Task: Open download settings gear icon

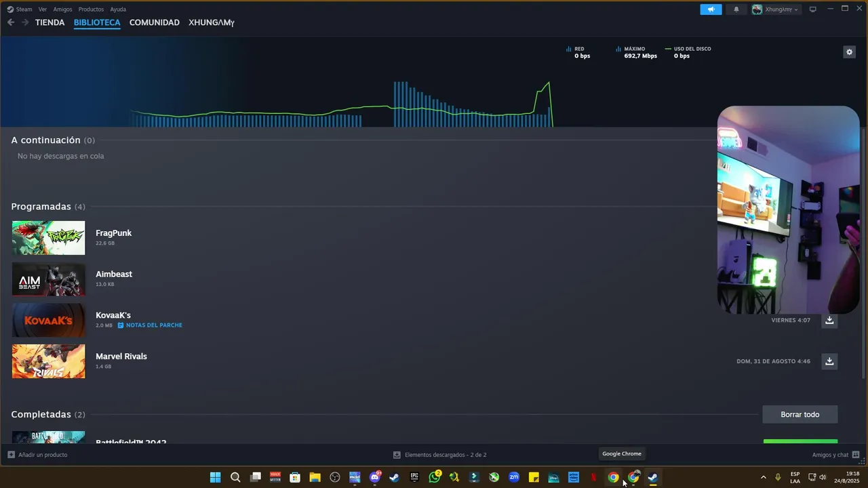Action: tap(849, 52)
